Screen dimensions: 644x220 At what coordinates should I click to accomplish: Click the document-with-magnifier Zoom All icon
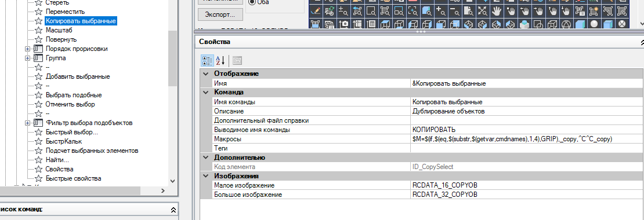tap(469, 10)
